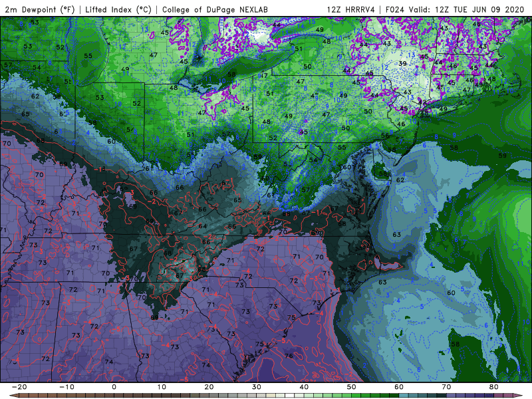Click the 'Lifted Index (°C)' title text
The width and height of the screenshot is (532, 399).
pos(118,9)
